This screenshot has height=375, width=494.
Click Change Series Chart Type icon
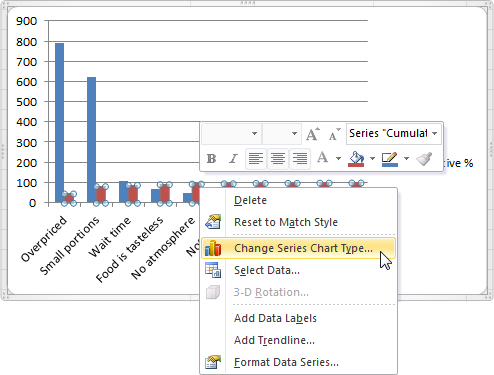tap(213, 248)
